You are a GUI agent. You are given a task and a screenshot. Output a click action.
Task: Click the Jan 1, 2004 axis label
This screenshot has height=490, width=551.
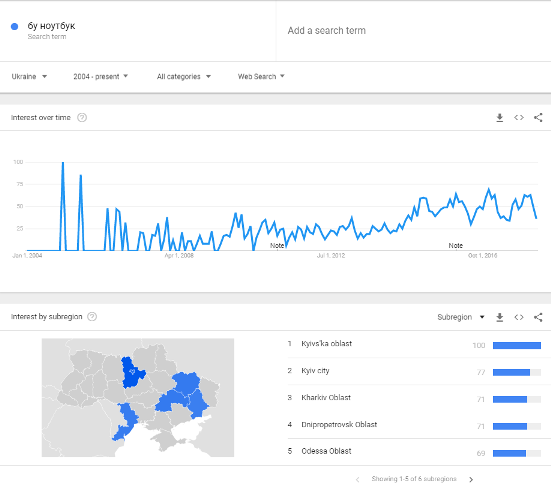pyautogui.click(x=27, y=256)
